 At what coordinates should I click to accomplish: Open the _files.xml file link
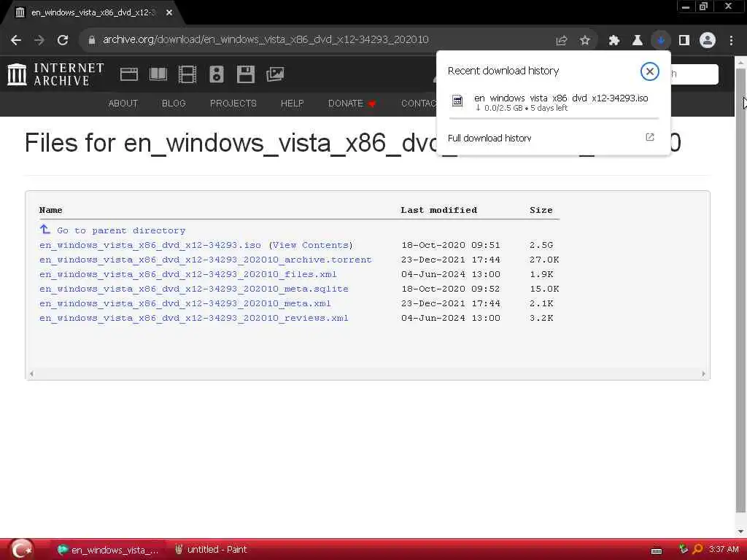(187, 274)
